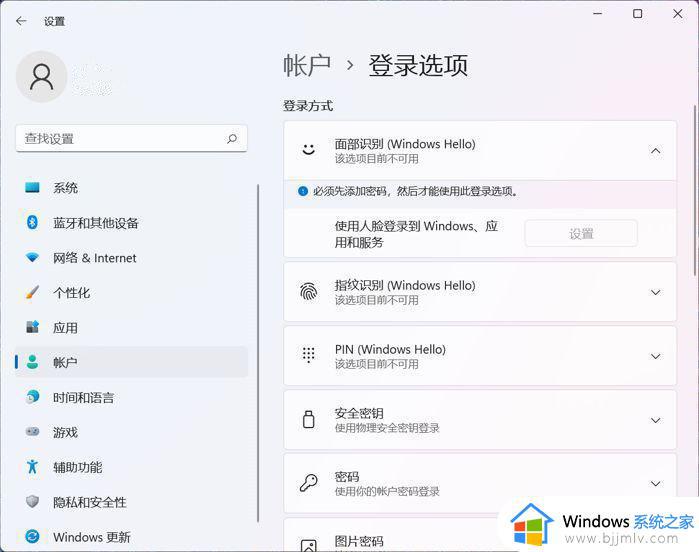Viewport: 699px width, 552px height.
Task: Click the 登录选项 page title
Action: pos(418,66)
